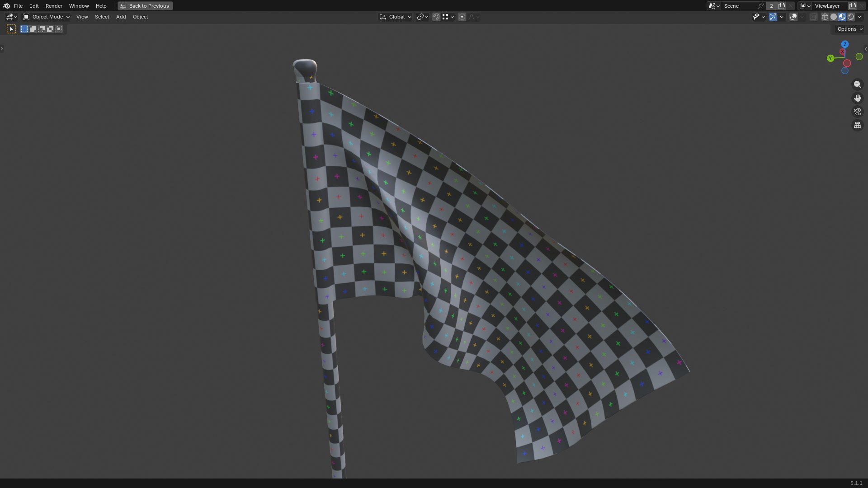Open the Help menu
Image resolution: width=868 pixels, height=488 pixels.
[x=101, y=6]
